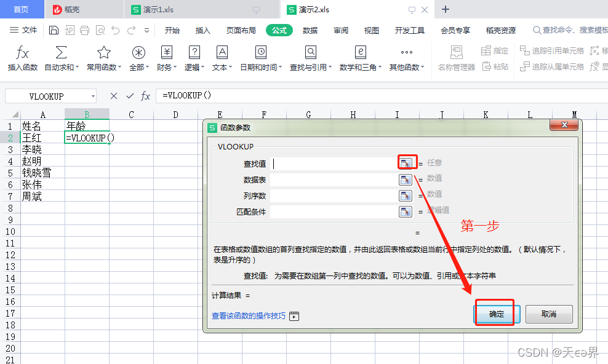Click the 查找值 input field
The image size is (608, 364).
click(334, 164)
